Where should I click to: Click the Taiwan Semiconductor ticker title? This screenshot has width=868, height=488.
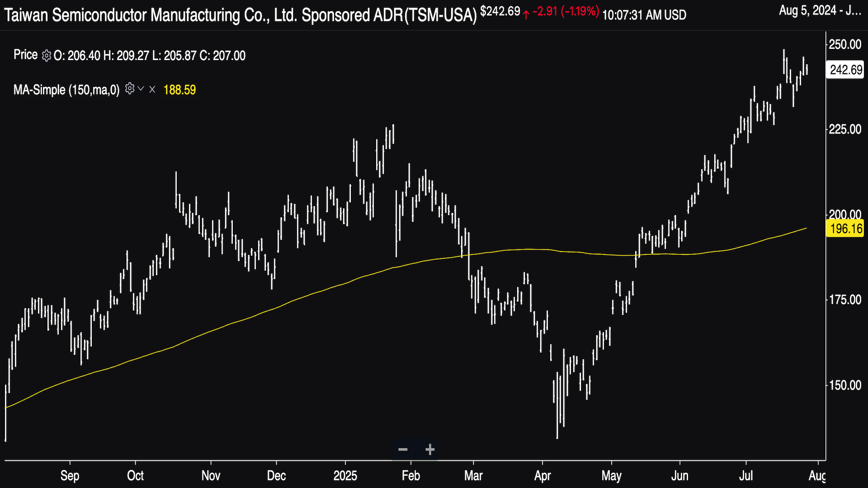click(241, 15)
